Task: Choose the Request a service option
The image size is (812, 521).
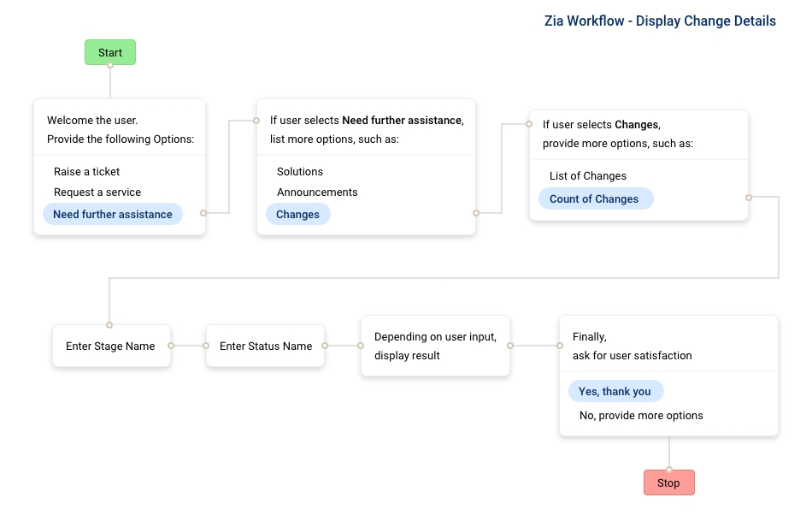Action: 97,192
